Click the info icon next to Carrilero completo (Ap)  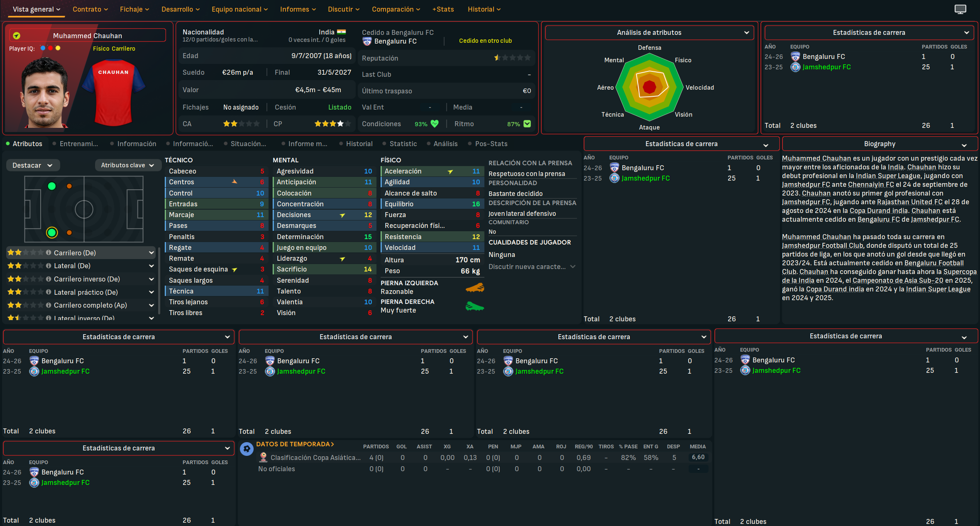(49, 305)
